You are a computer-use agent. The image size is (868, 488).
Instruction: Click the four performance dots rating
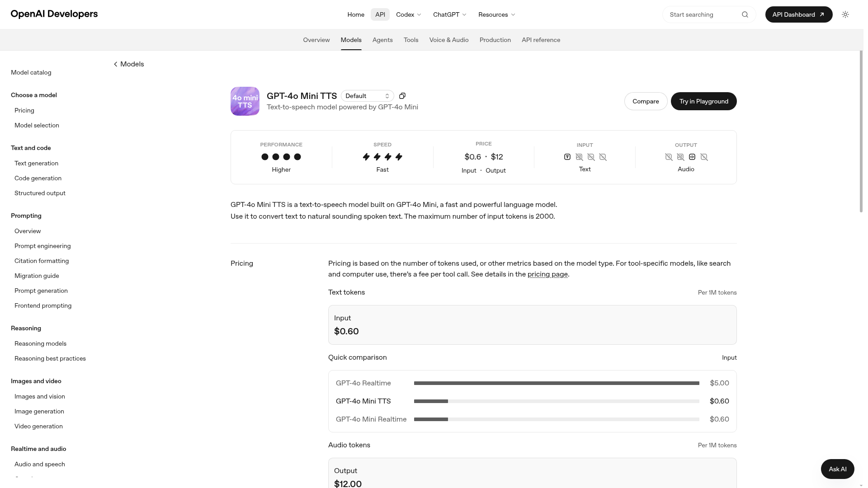(281, 157)
